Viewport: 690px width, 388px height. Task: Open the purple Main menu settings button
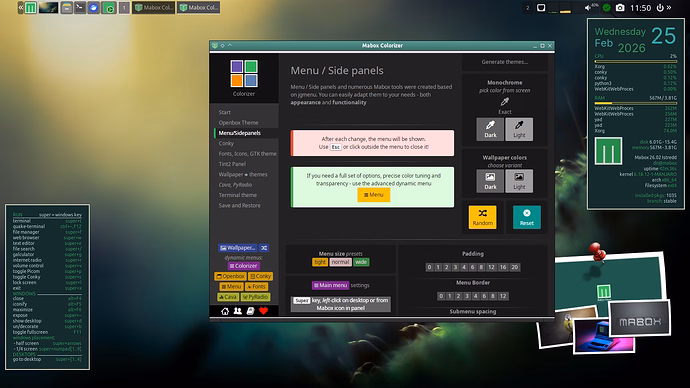330,286
